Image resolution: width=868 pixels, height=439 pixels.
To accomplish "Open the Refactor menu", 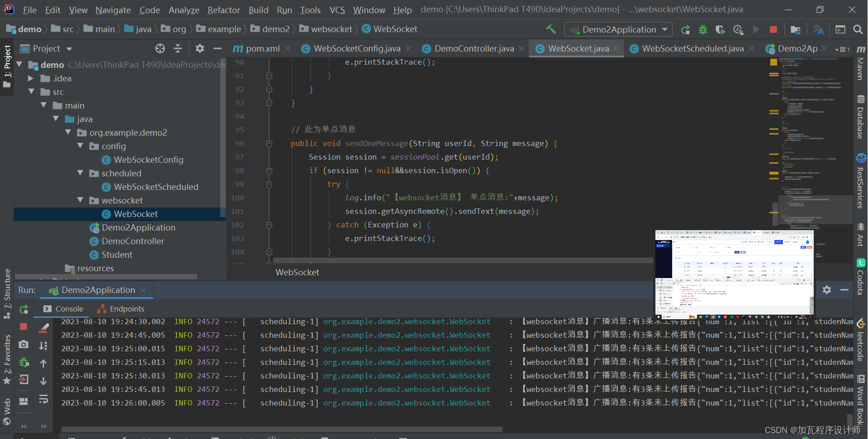I will (223, 10).
